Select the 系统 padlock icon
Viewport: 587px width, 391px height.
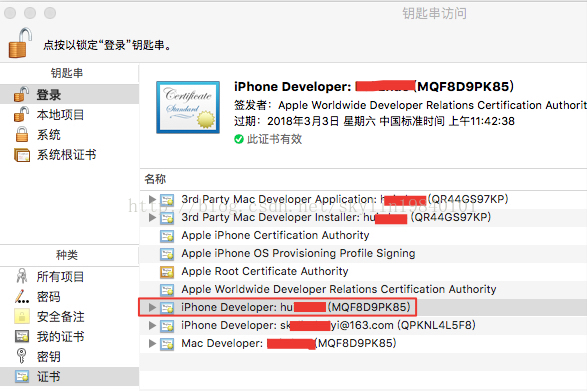(x=22, y=134)
